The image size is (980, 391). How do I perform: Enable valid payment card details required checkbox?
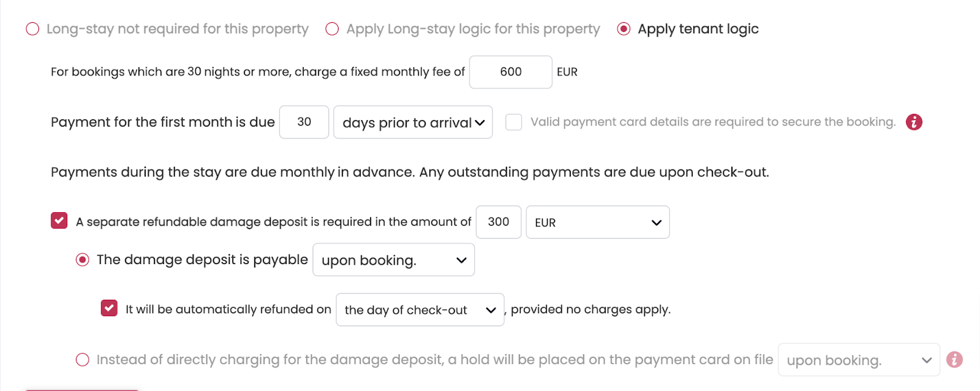513,122
